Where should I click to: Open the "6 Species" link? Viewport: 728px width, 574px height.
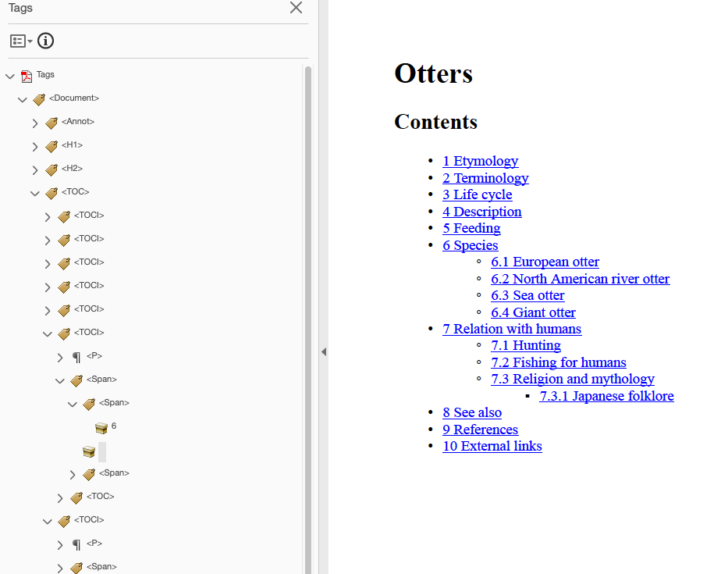470,244
